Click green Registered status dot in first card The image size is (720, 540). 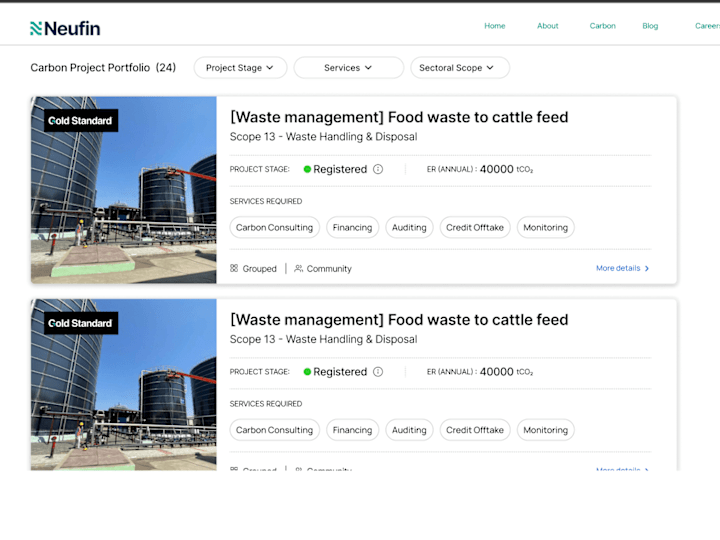(308, 169)
